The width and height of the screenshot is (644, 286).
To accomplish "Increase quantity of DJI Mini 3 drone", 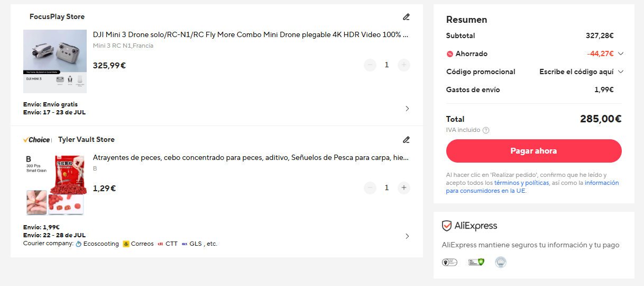I will (x=404, y=65).
